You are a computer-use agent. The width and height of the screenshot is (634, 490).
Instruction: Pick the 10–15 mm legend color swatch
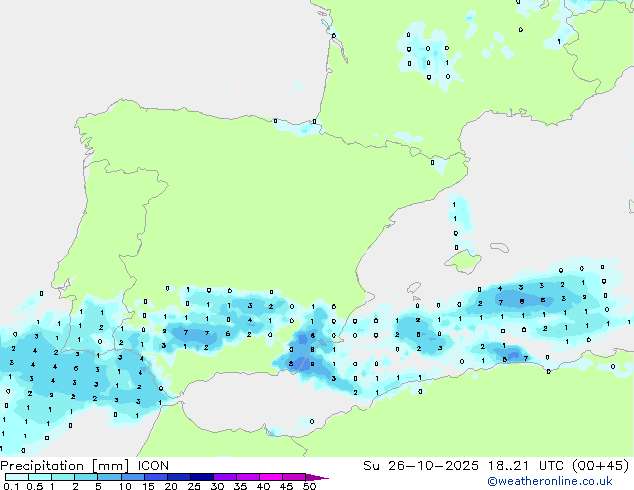click(x=133, y=477)
